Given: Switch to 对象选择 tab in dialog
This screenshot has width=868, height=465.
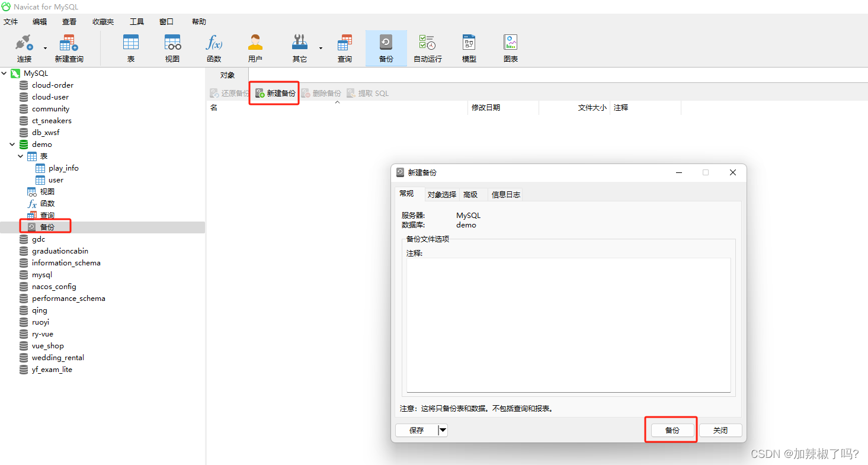Looking at the screenshot, I should point(442,194).
